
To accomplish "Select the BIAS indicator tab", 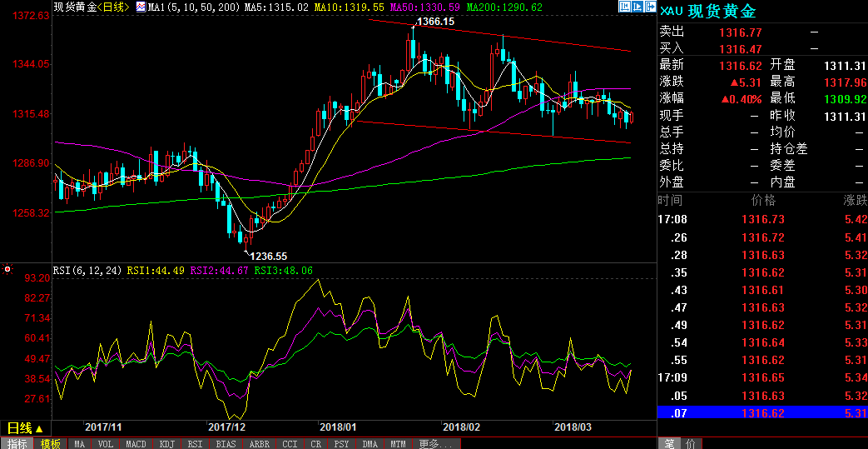I will point(226,444).
